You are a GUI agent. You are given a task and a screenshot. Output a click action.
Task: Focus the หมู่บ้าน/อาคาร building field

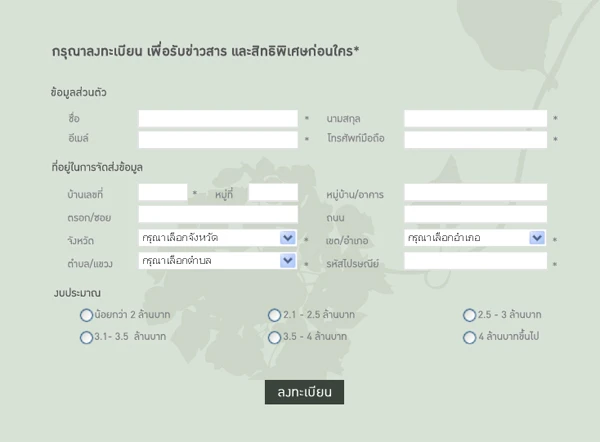476,192
